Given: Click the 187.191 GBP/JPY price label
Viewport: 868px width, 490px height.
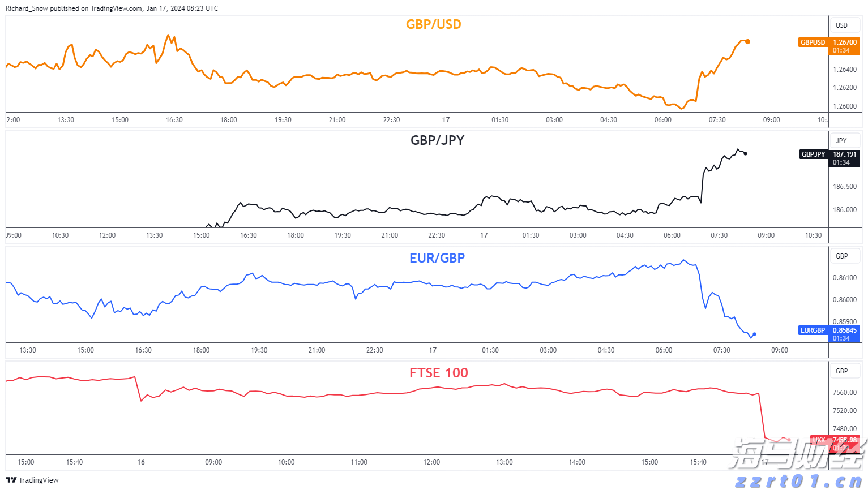Looking at the screenshot, I should [x=845, y=154].
